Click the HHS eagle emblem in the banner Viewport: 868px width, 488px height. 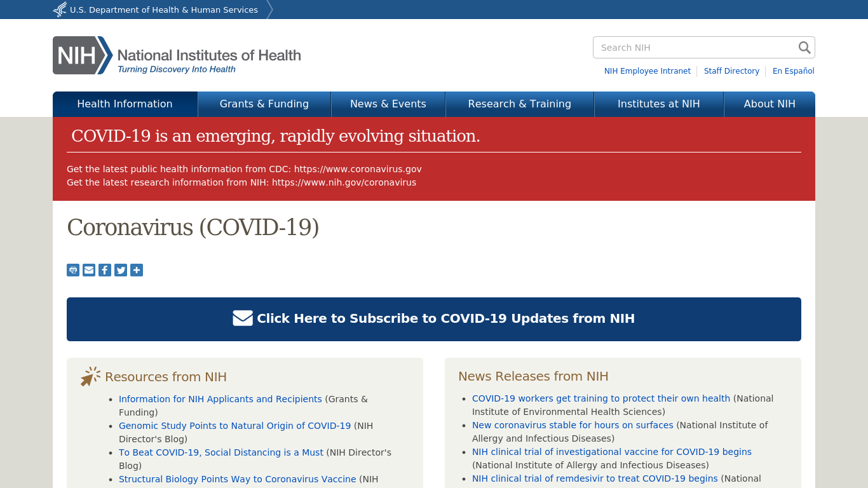(x=58, y=9)
